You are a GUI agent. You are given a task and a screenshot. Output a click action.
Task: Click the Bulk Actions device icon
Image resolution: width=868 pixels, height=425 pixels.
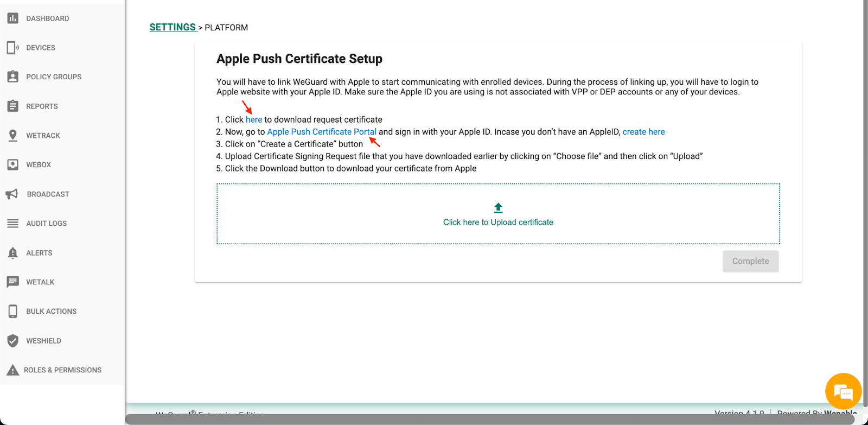pos(13,311)
